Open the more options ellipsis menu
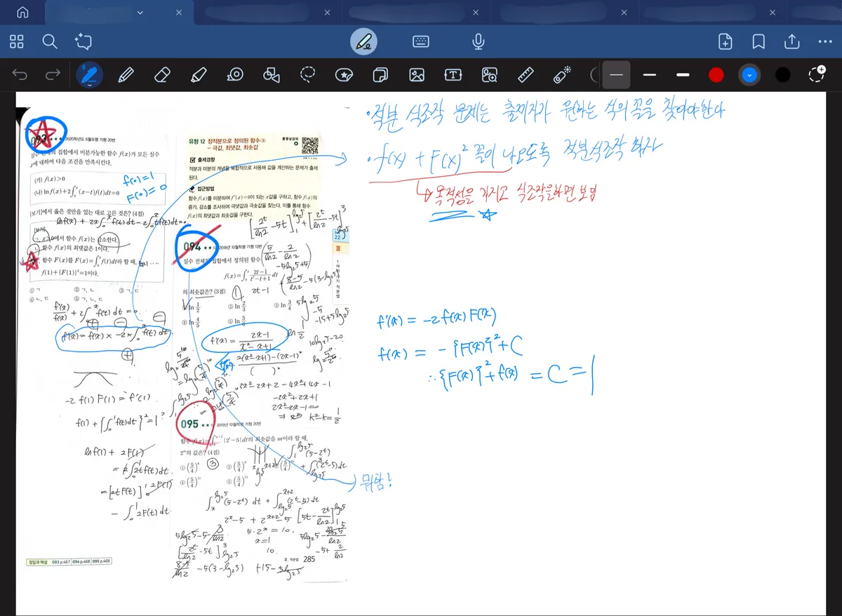 point(825,42)
